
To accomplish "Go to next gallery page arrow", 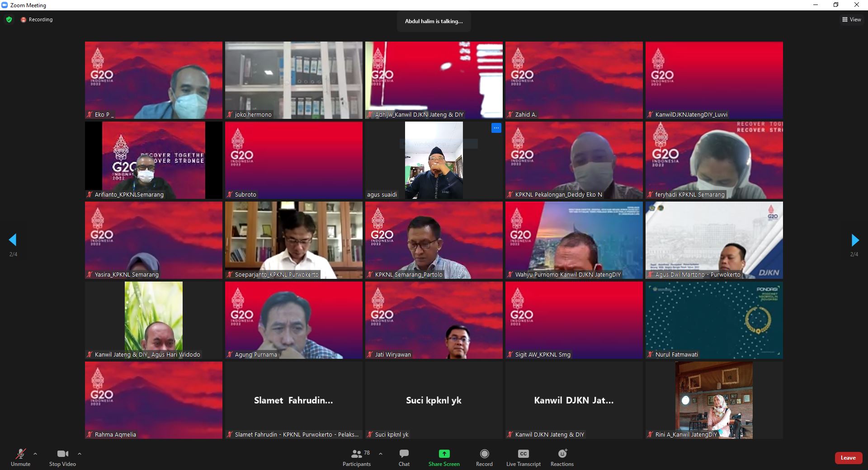I will click(x=854, y=240).
